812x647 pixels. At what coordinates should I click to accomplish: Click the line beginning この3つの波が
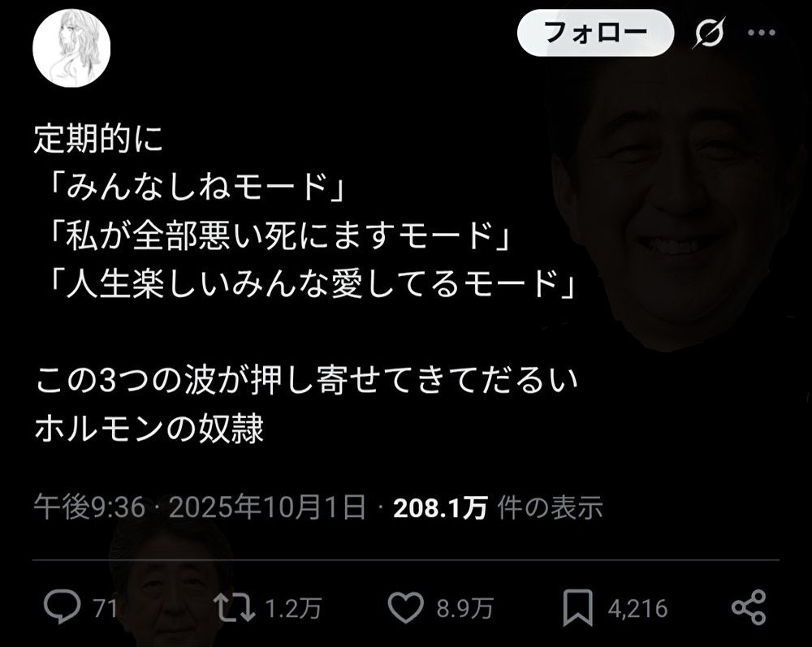pyautogui.click(x=306, y=381)
